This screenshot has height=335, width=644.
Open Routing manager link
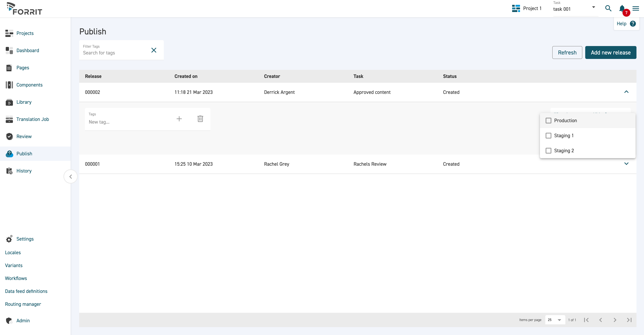tap(23, 304)
